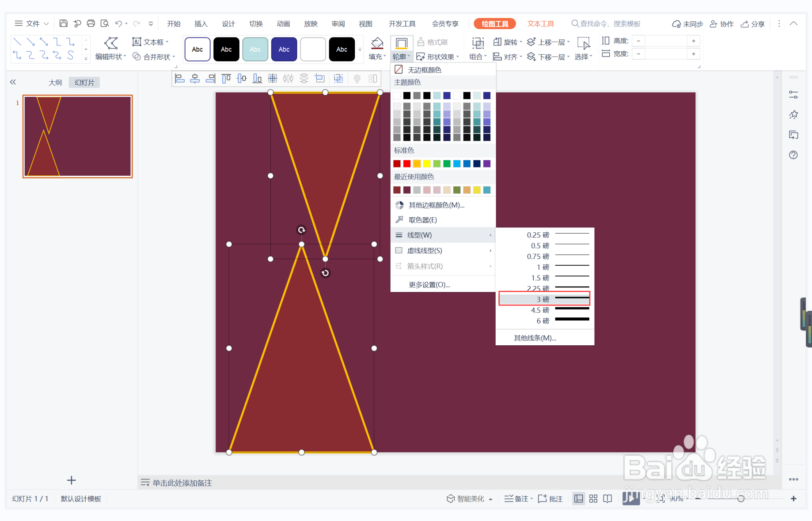
Task: Open More Settings for outline
Action: click(429, 285)
